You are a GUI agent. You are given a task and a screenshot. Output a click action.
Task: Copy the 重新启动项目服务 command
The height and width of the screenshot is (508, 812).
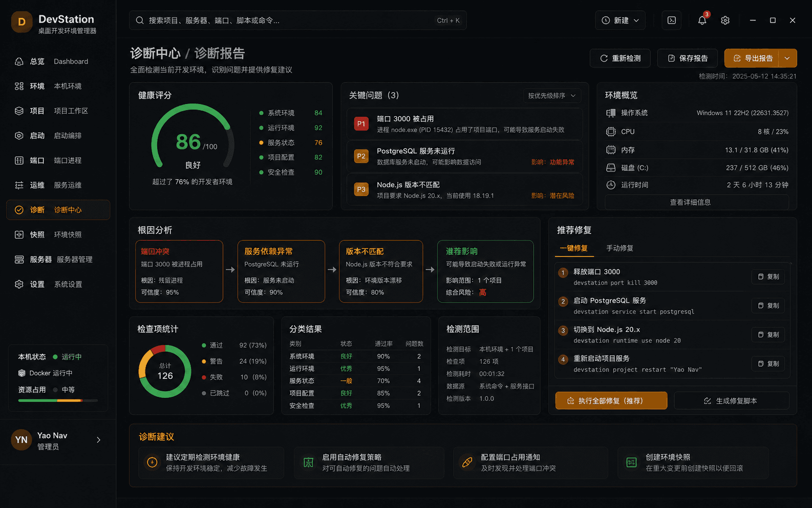(x=768, y=364)
